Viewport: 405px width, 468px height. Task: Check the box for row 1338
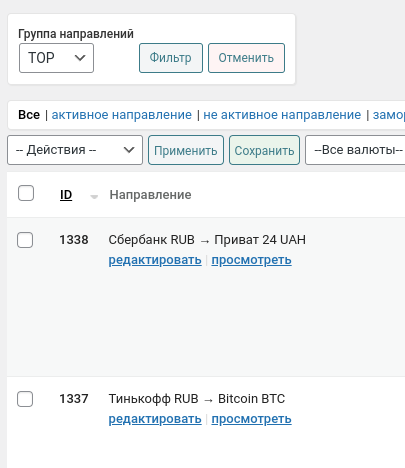click(x=25, y=240)
